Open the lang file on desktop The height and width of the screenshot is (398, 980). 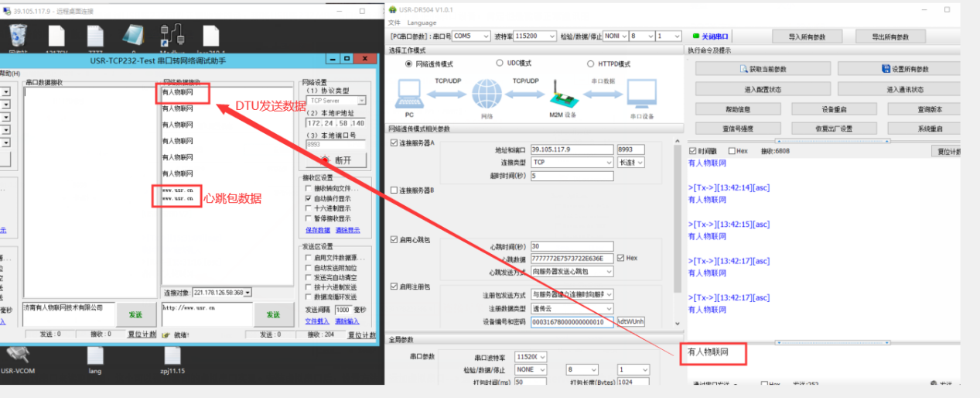click(94, 356)
